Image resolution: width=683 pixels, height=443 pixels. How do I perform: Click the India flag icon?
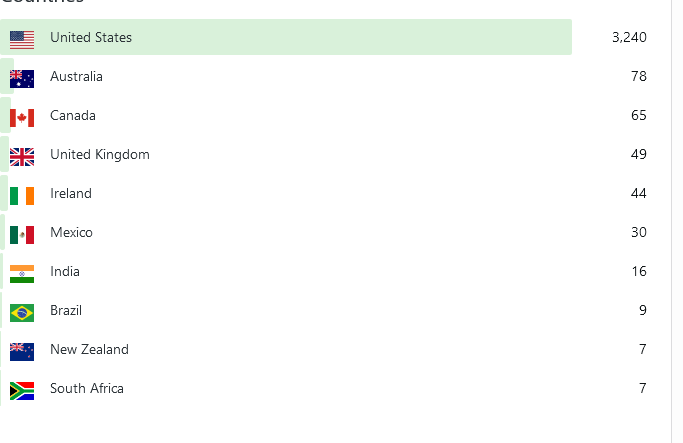pos(22,273)
